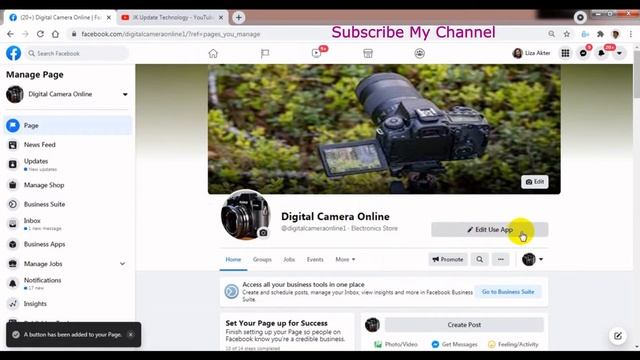Switch to the Jobs tab
Screen dimensions: 640x360
pos(289,259)
